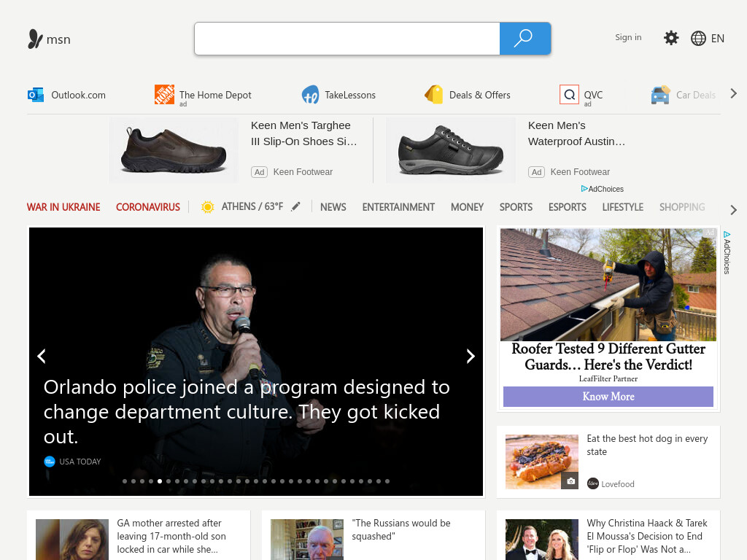Screen dimensions: 747x560
Task: Open the SHOPPING tab
Action: pyautogui.click(x=682, y=207)
